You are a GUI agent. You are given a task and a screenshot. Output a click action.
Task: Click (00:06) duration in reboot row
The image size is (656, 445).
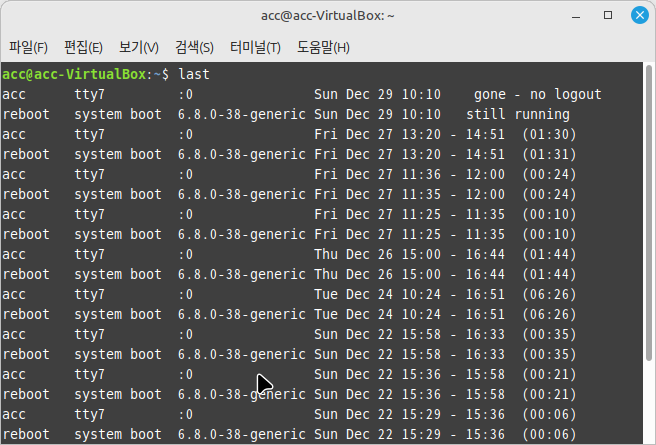coord(549,435)
